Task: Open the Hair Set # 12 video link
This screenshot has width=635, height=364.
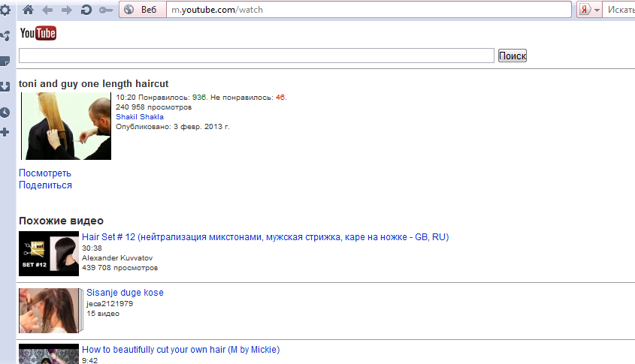Action: tap(265, 237)
